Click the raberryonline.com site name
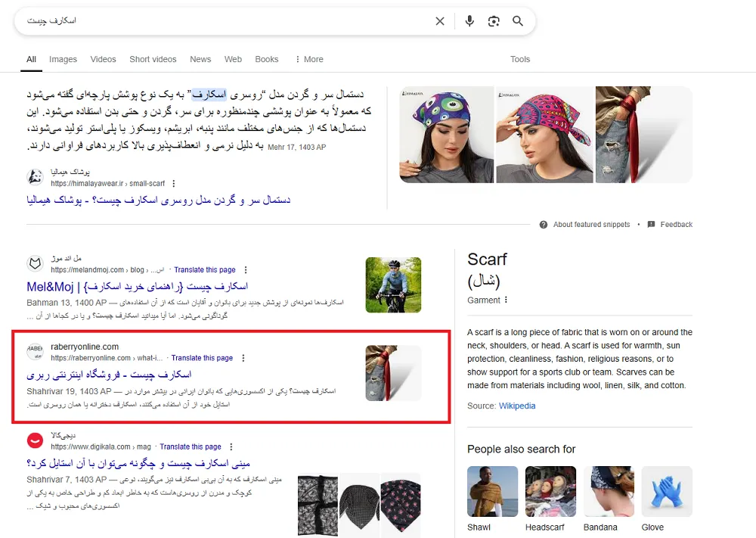The height and width of the screenshot is (538, 756). pos(85,347)
